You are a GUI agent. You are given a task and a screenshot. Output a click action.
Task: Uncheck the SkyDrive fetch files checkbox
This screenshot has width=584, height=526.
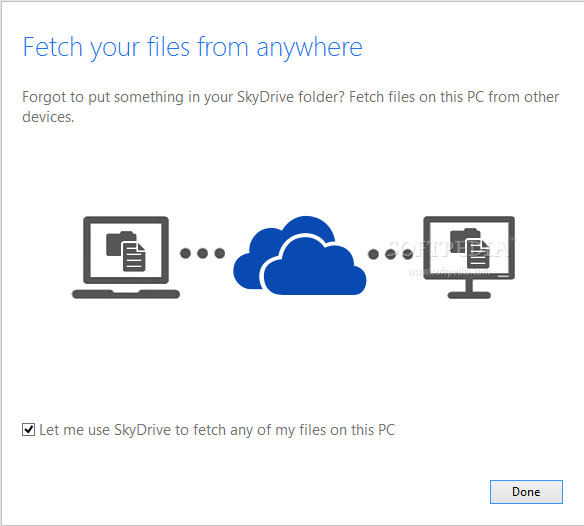click(28, 430)
